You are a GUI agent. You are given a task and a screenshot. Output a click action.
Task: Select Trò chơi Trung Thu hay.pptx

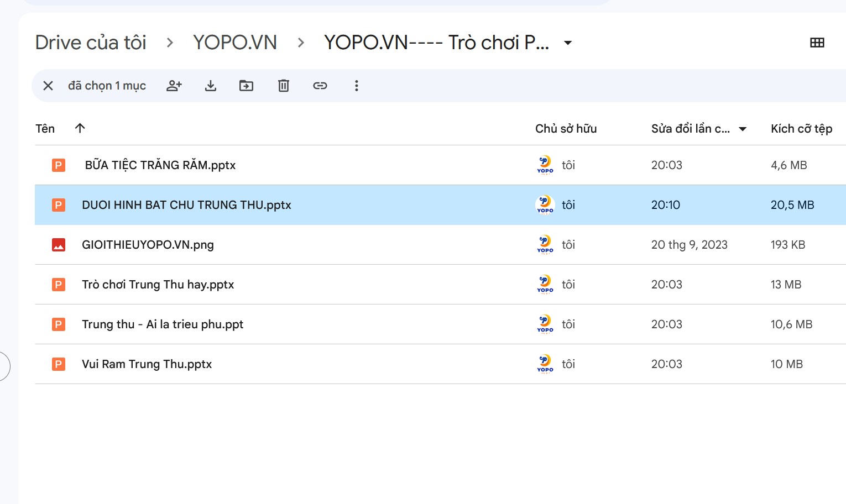pos(158,285)
